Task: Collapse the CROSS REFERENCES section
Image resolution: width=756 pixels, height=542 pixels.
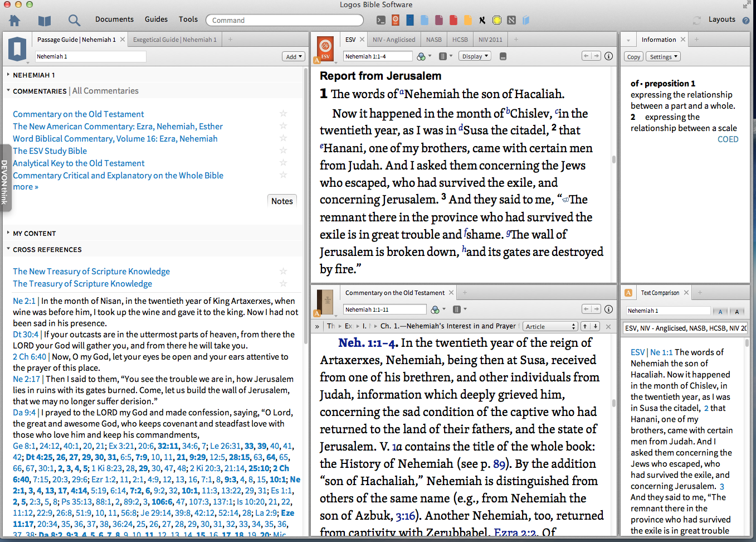Action: point(8,249)
